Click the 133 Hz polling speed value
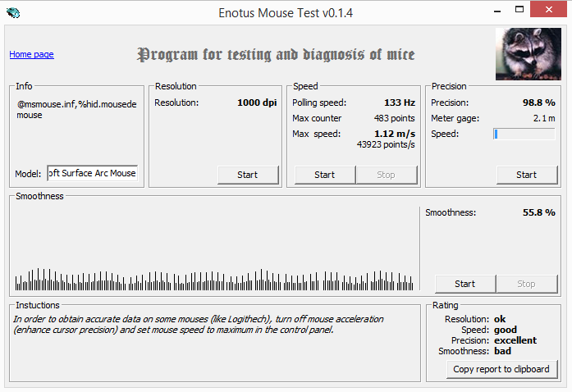This screenshot has height=392, width=572. [400, 103]
